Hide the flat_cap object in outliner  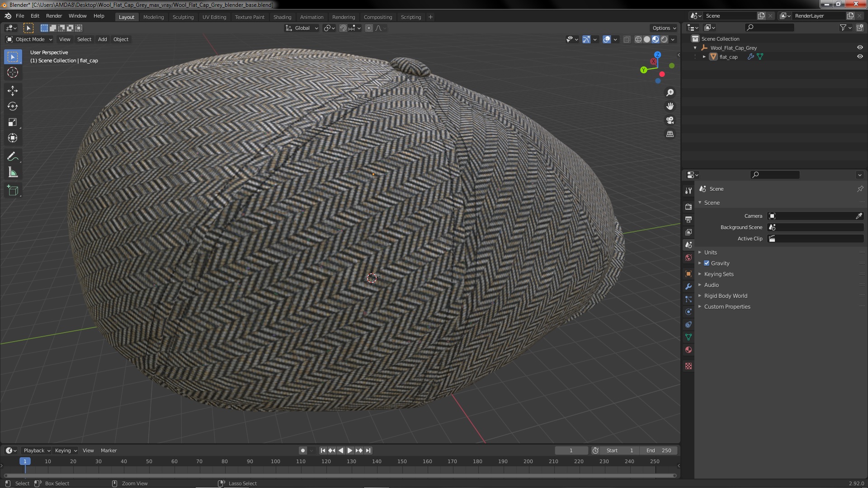point(860,57)
